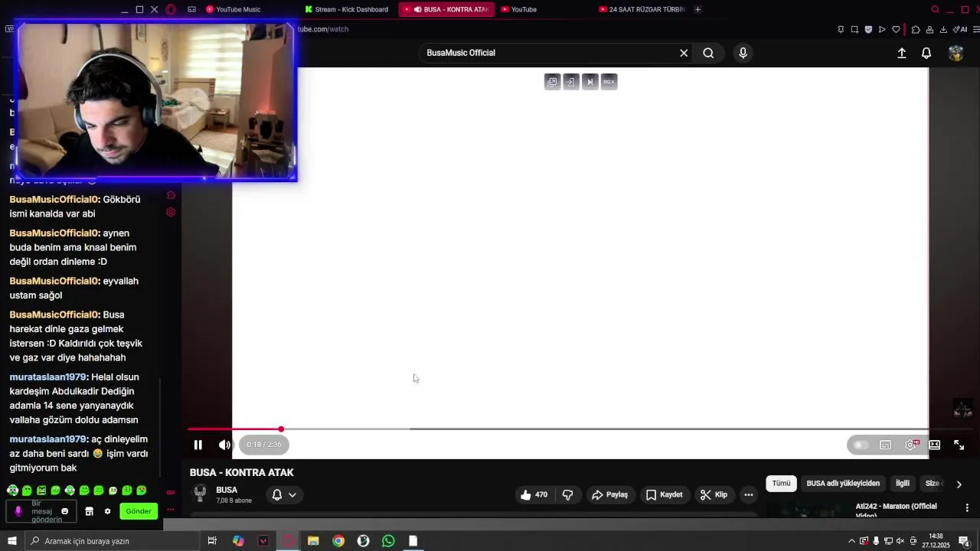This screenshot has width=980, height=551.
Task: Open the Paylaş share dialog
Action: click(x=609, y=495)
